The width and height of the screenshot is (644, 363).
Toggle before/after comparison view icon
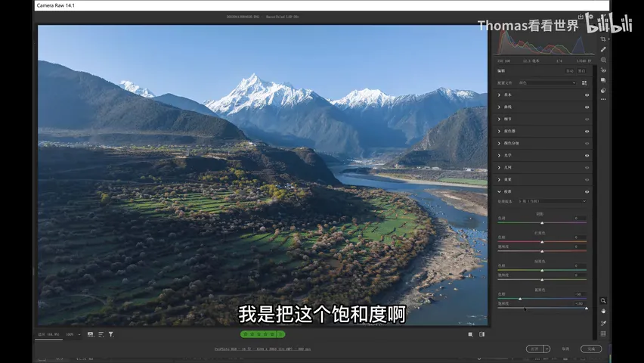click(x=481, y=334)
